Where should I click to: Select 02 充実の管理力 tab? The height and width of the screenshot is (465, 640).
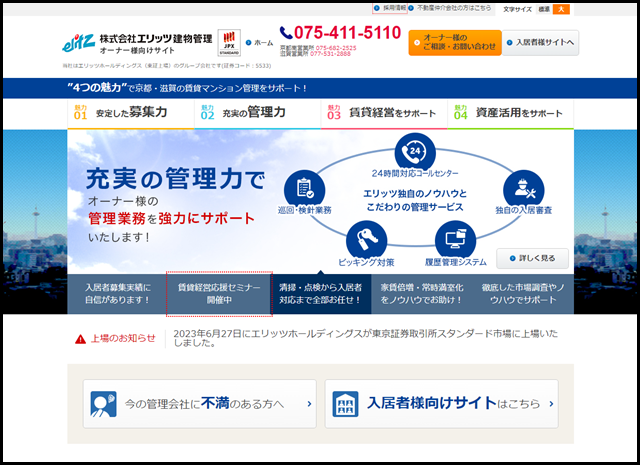pos(257,113)
